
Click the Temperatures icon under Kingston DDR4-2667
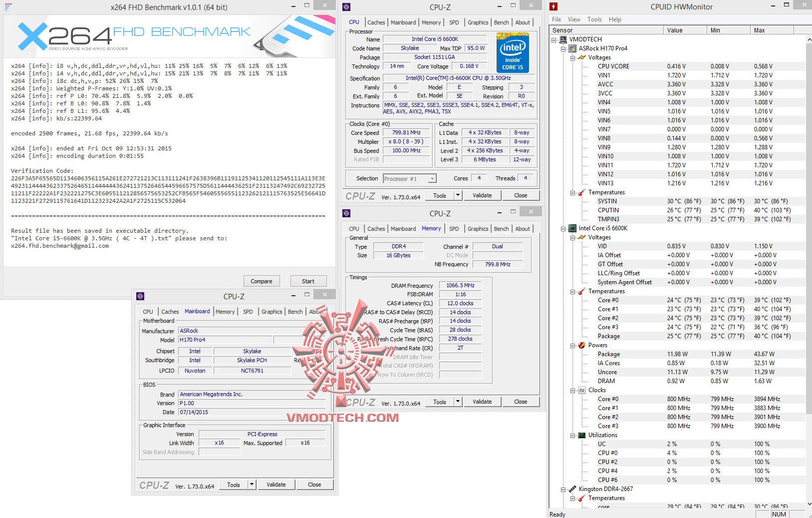point(582,498)
